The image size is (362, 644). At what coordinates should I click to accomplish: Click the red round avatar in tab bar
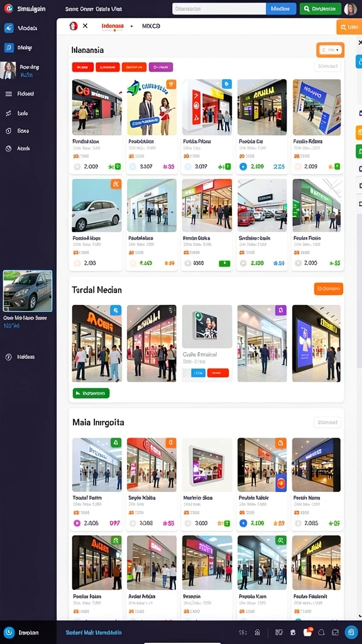(74, 26)
